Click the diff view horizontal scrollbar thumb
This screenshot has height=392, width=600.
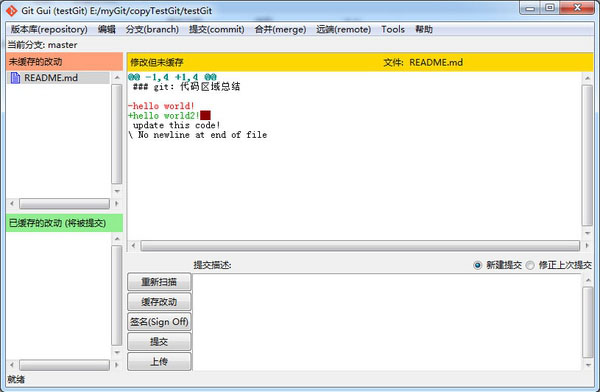click(x=360, y=245)
